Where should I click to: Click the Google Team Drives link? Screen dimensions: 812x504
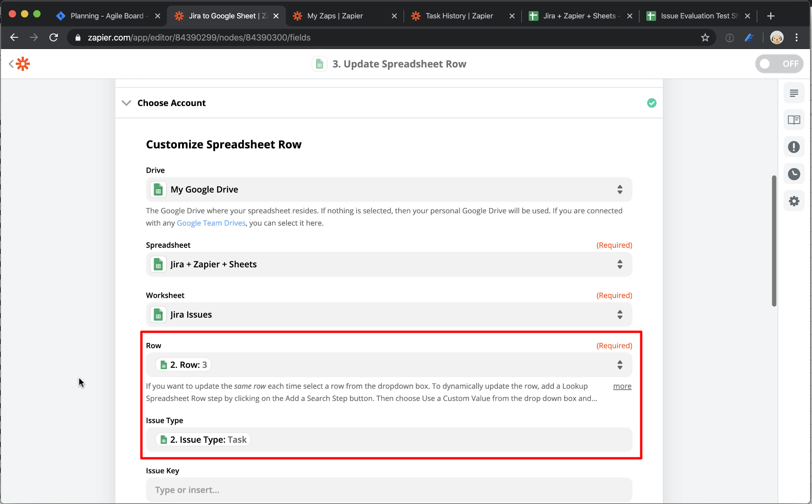click(211, 223)
